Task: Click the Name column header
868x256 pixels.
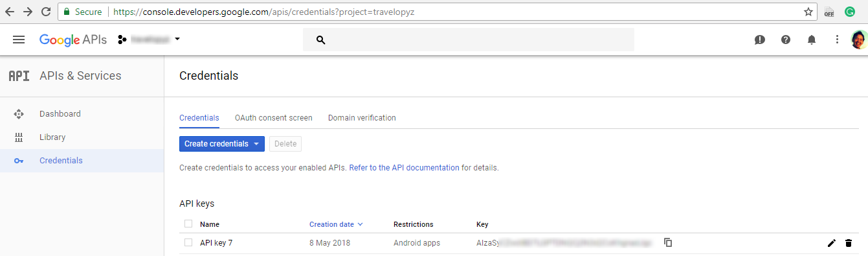Action: point(210,224)
